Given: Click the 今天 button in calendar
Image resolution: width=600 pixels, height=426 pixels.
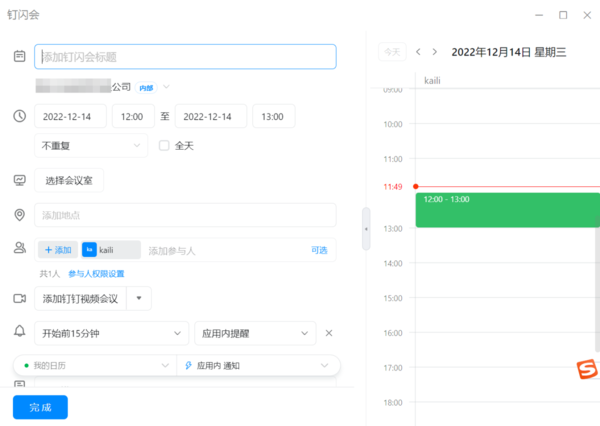Looking at the screenshot, I should (x=393, y=52).
